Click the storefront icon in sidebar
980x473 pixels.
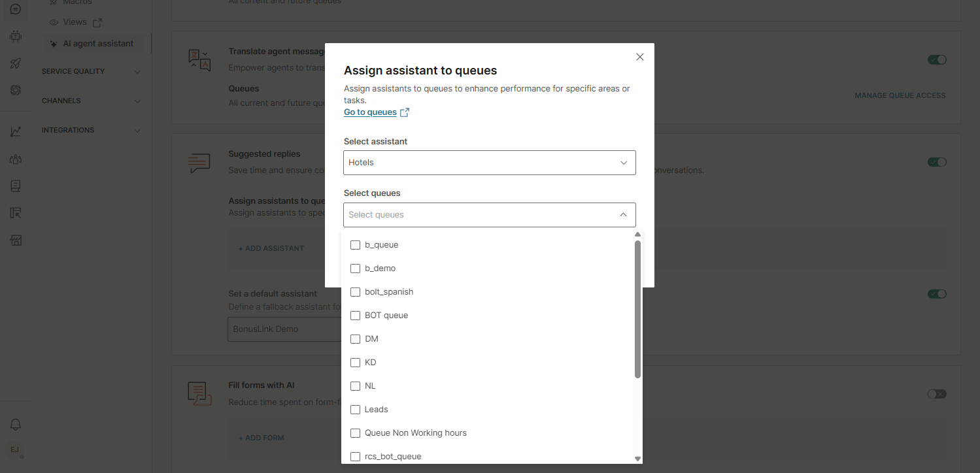[x=16, y=240]
